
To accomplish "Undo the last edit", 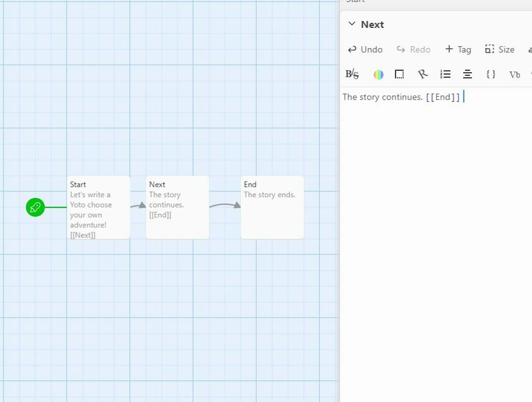I will 365,49.
